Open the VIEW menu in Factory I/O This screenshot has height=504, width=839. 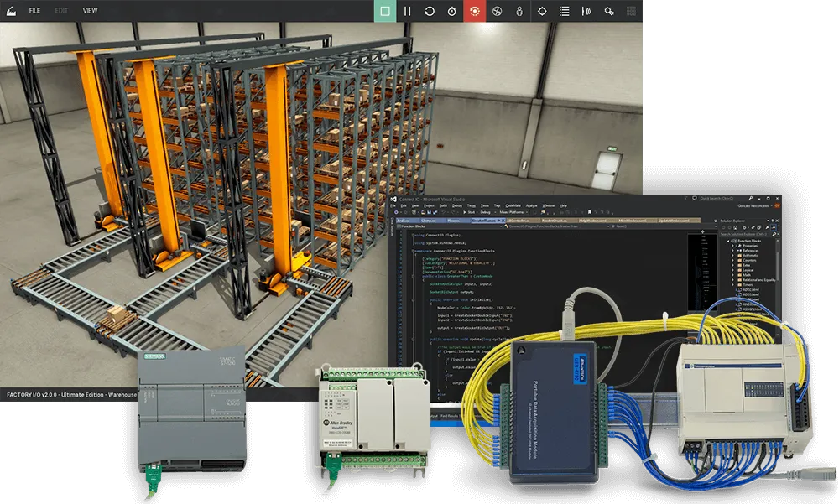coord(90,11)
